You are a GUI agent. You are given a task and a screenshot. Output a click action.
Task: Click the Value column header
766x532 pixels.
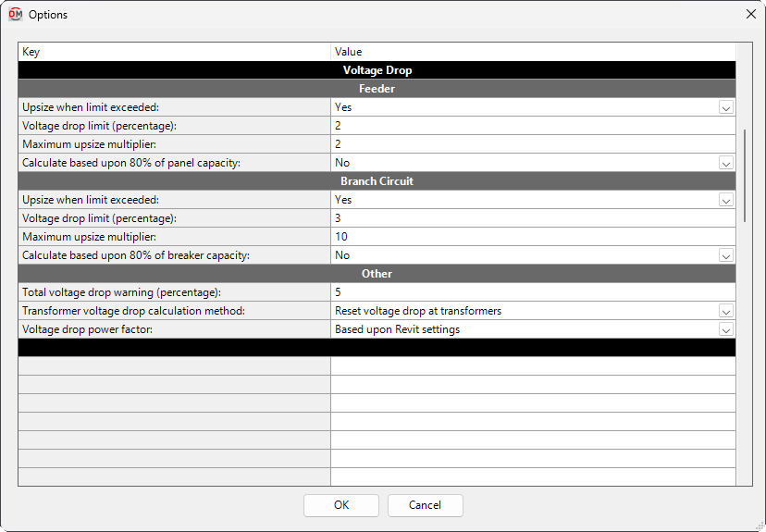click(532, 52)
